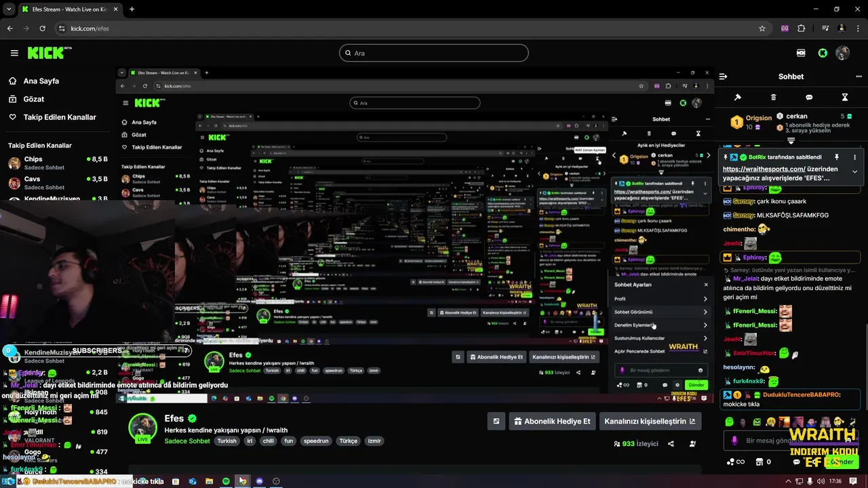Expand the pinned message with the chevron

(x=854, y=171)
